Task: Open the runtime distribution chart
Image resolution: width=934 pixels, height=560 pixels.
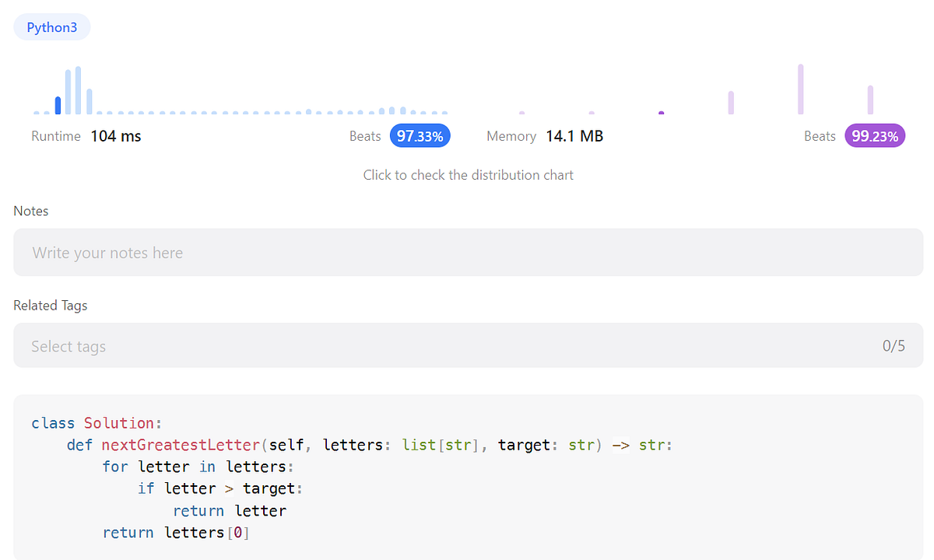Action: point(468,174)
